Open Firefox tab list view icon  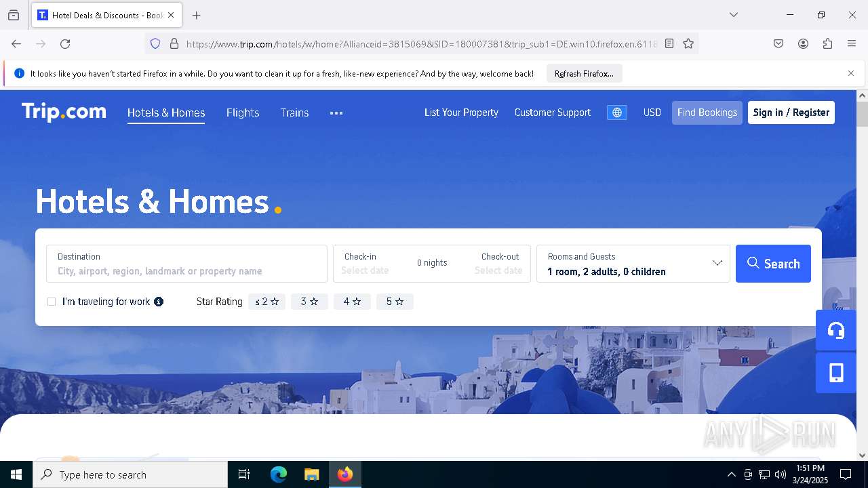(x=14, y=15)
